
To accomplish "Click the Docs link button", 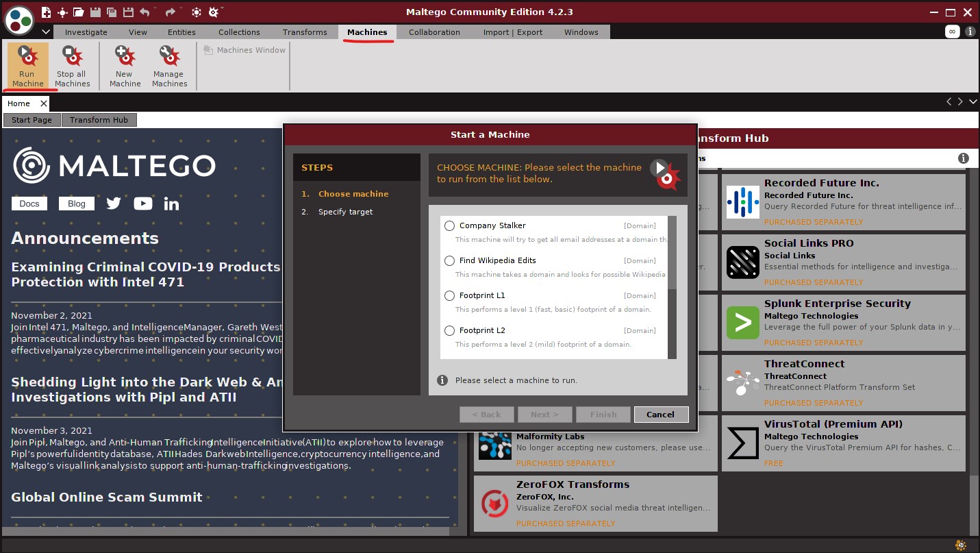I will tap(29, 204).
